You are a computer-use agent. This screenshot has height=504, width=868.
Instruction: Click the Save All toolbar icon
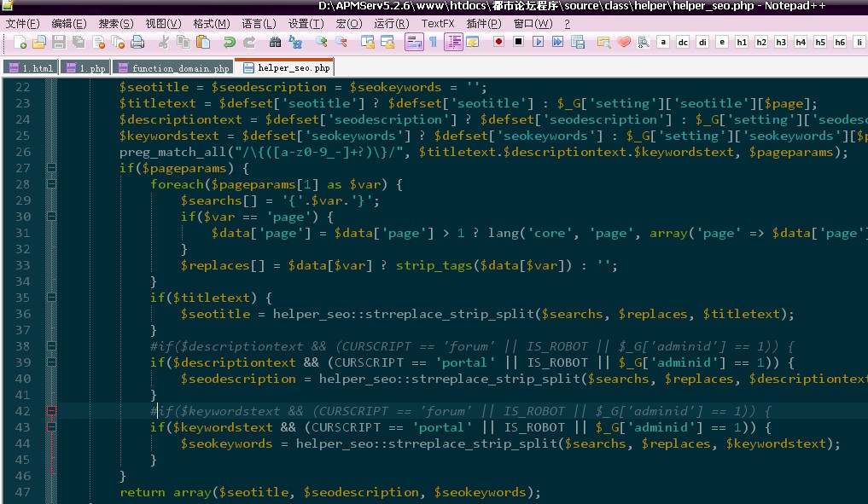78,42
